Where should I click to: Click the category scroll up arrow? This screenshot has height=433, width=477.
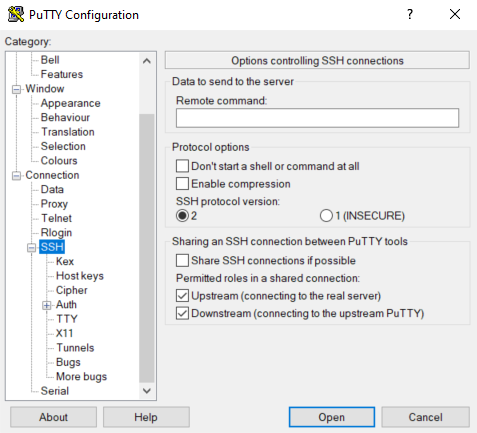[147, 61]
